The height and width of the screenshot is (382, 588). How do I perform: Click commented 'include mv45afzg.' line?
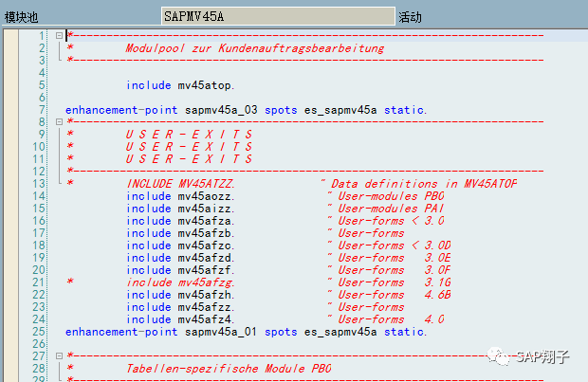click(x=180, y=282)
